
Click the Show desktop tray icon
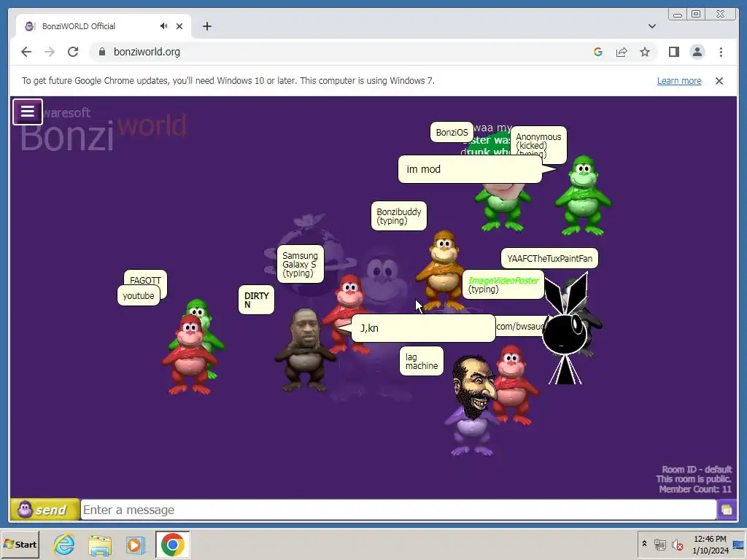point(739,545)
